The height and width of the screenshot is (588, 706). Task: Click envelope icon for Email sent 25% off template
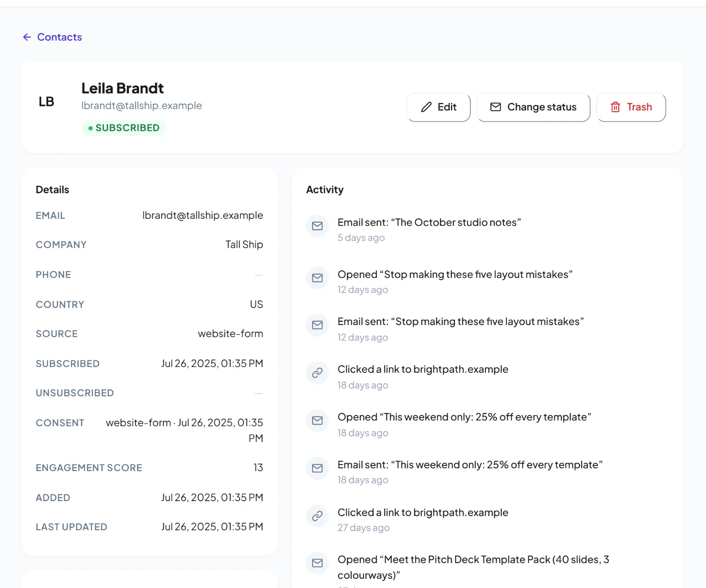coord(317,468)
